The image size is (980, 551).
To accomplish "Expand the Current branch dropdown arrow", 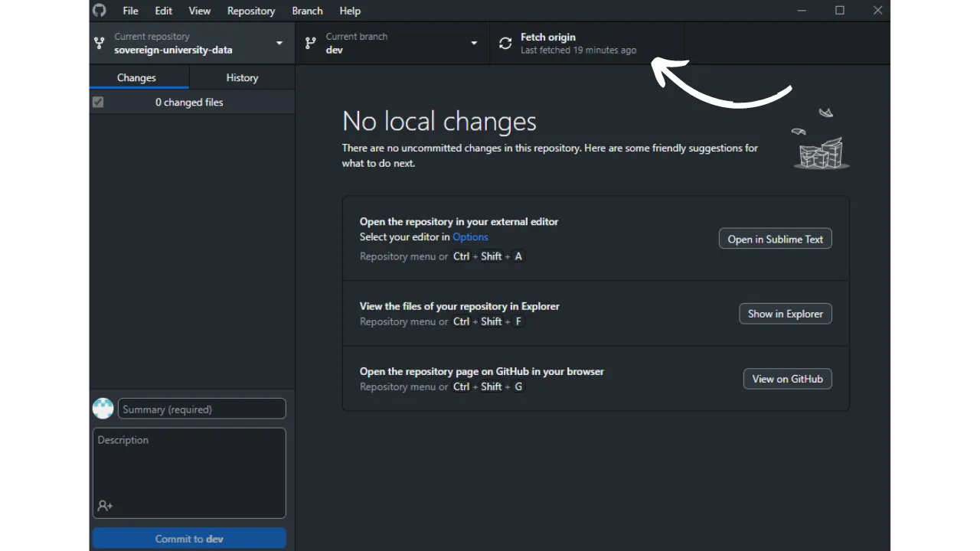I will coord(474,44).
